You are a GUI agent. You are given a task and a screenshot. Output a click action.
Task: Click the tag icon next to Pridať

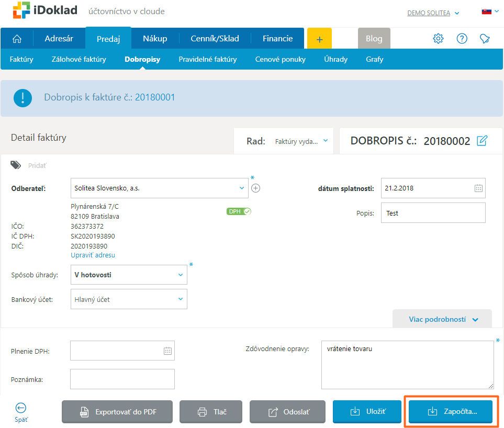coord(16,165)
